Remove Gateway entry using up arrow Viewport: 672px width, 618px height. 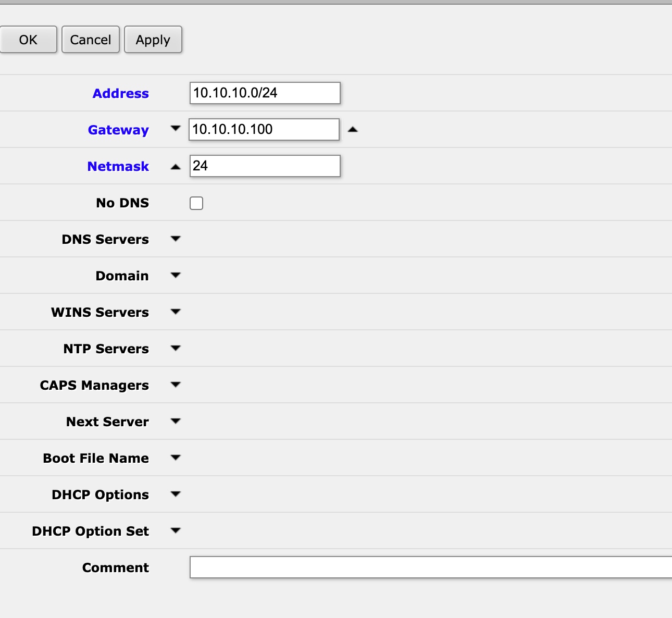point(353,130)
